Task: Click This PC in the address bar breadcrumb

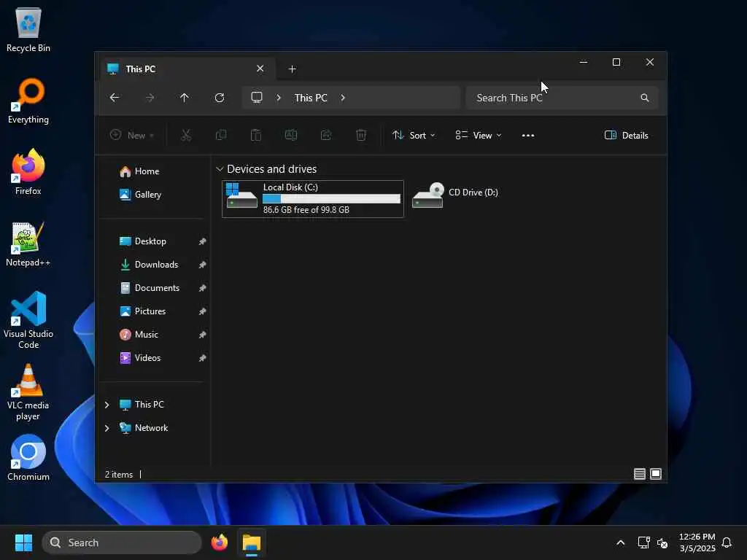Action: tap(311, 98)
